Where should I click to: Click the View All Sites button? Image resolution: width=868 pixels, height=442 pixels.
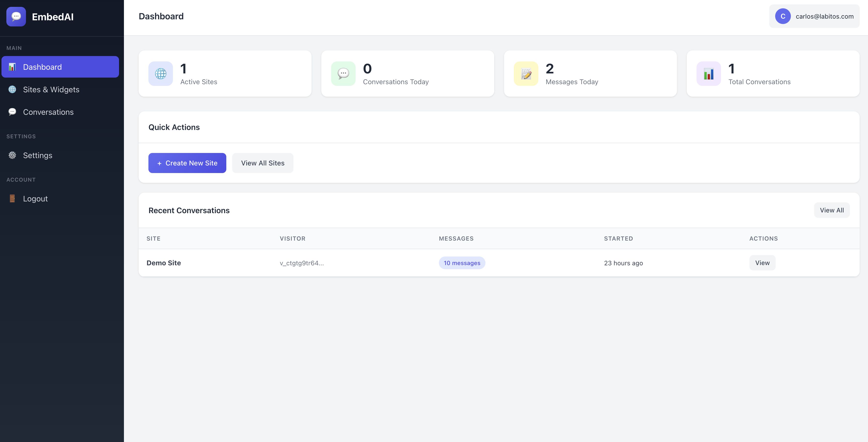coord(263,163)
